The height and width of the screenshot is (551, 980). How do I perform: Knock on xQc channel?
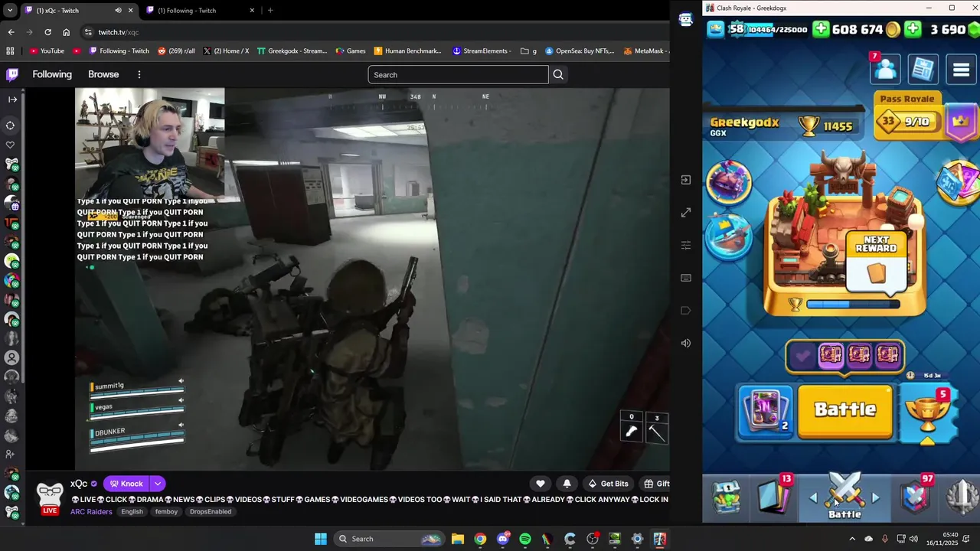point(126,484)
